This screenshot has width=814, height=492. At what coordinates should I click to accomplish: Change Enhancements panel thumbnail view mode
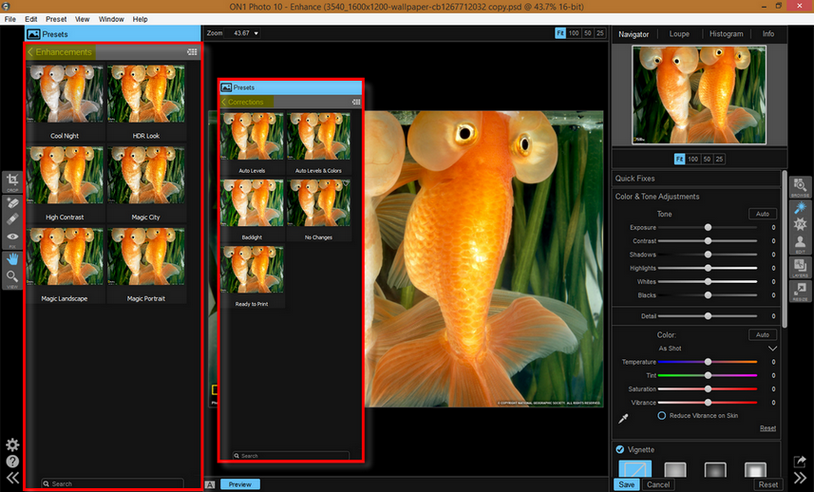pyautogui.click(x=192, y=52)
